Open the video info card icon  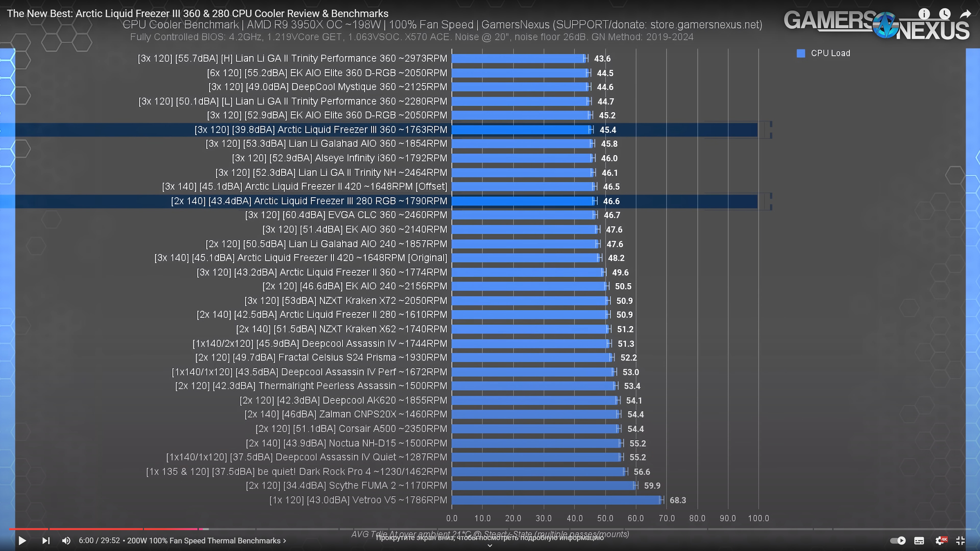point(924,14)
